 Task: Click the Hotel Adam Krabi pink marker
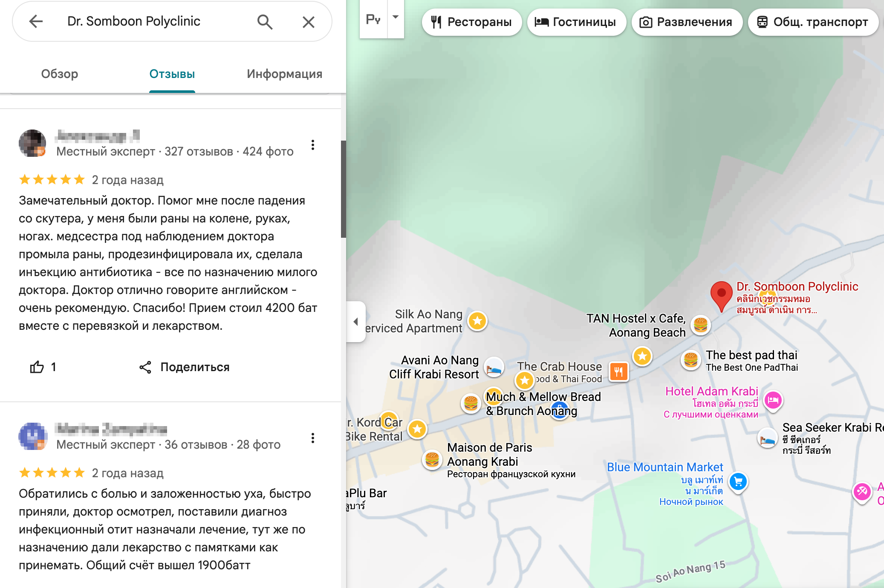[x=773, y=401]
